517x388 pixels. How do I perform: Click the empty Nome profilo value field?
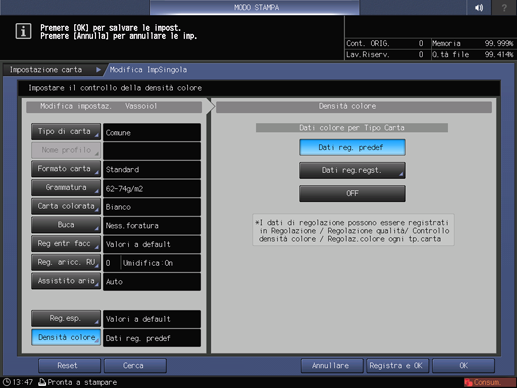click(x=152, y=151)
